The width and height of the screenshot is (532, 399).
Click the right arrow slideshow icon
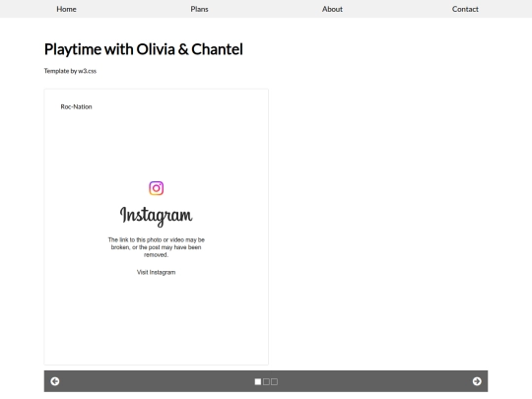[x=477, y=381]
